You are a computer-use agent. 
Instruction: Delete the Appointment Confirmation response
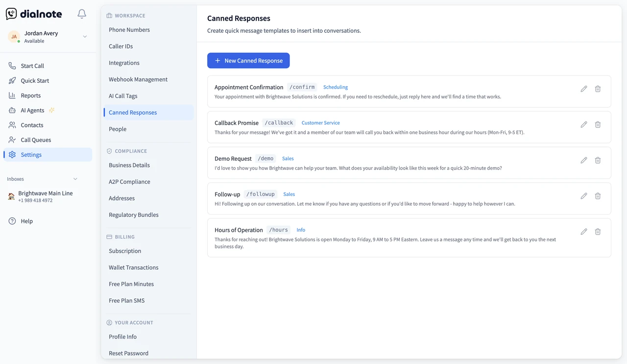(598, 89)
